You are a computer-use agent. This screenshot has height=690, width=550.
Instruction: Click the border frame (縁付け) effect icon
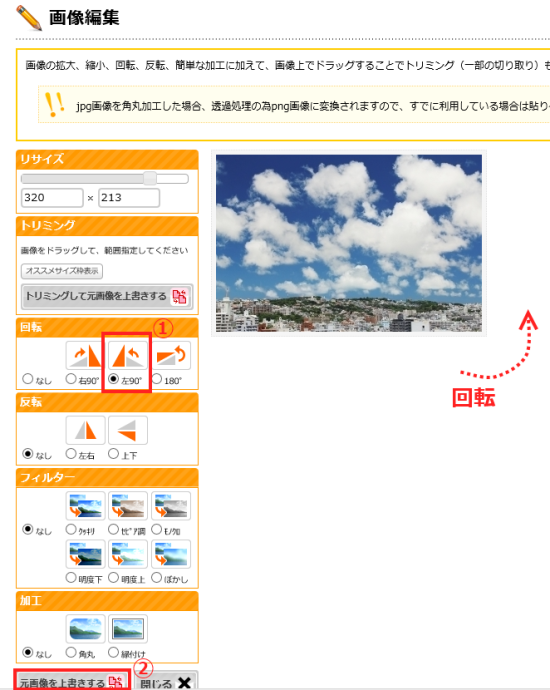pyautogui.click(x=128, y=629)
